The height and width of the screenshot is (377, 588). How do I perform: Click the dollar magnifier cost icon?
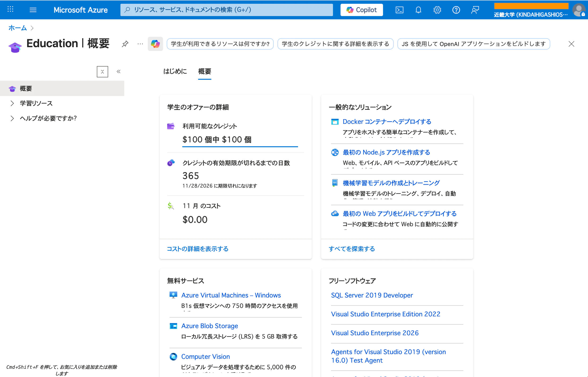[171, 206]
